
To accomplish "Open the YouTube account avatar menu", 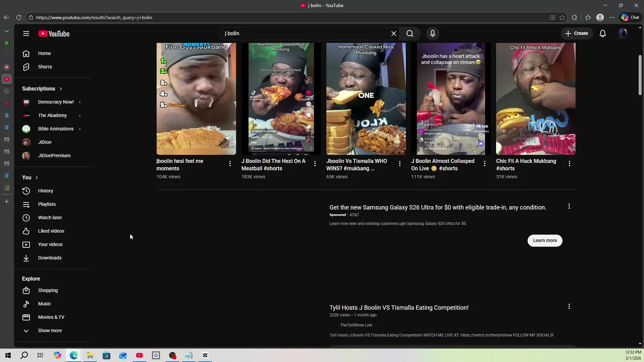I will coord(623,34).
